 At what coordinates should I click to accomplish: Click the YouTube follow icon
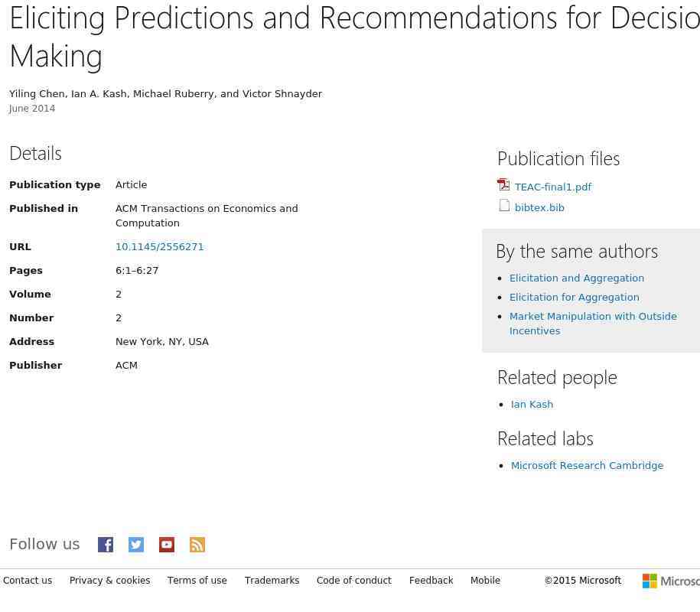point(167,545)
